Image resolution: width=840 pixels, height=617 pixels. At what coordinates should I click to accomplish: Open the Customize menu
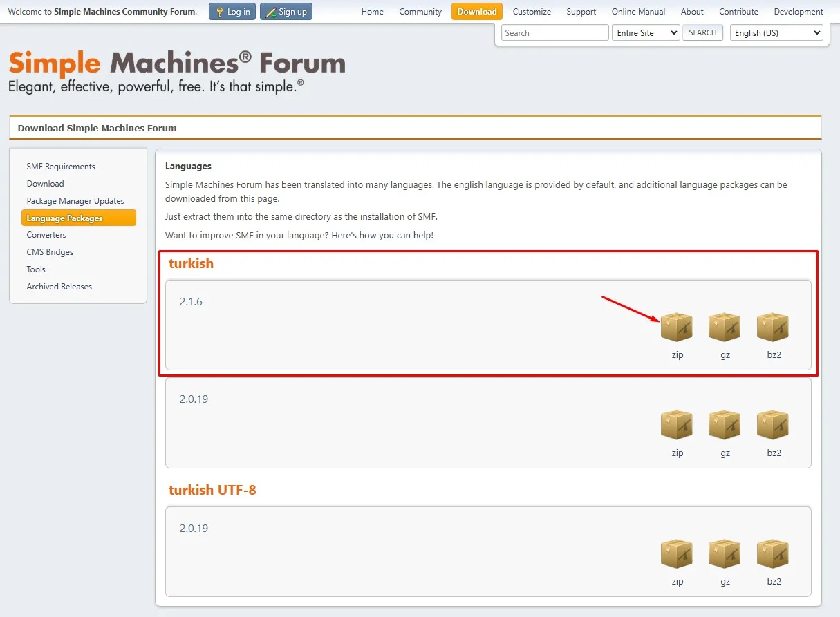(532, 12)
